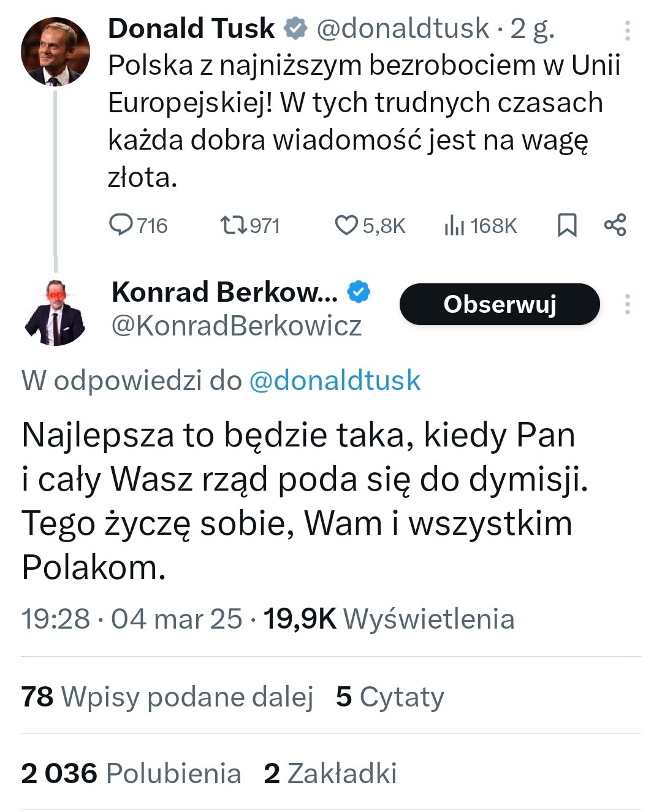
Task: Click Konrad Berkowicz's verified badge
Action: pos(359,292)
